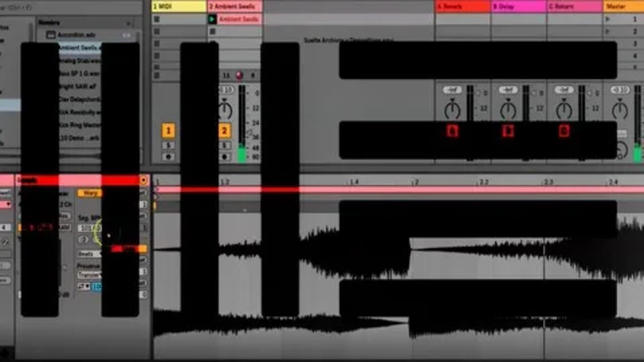Arm the Ambient Swells track for recording
Screen dimensions: 644x362
[x=225, y=157]
